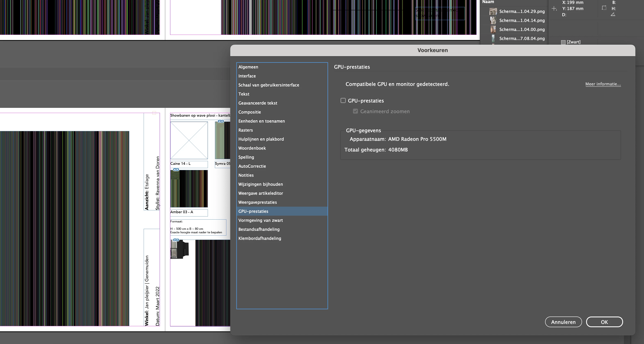The image size is (644, 344).
Task: Toggle the Geanimeerd zoomen checkbox
Action: 355,111
